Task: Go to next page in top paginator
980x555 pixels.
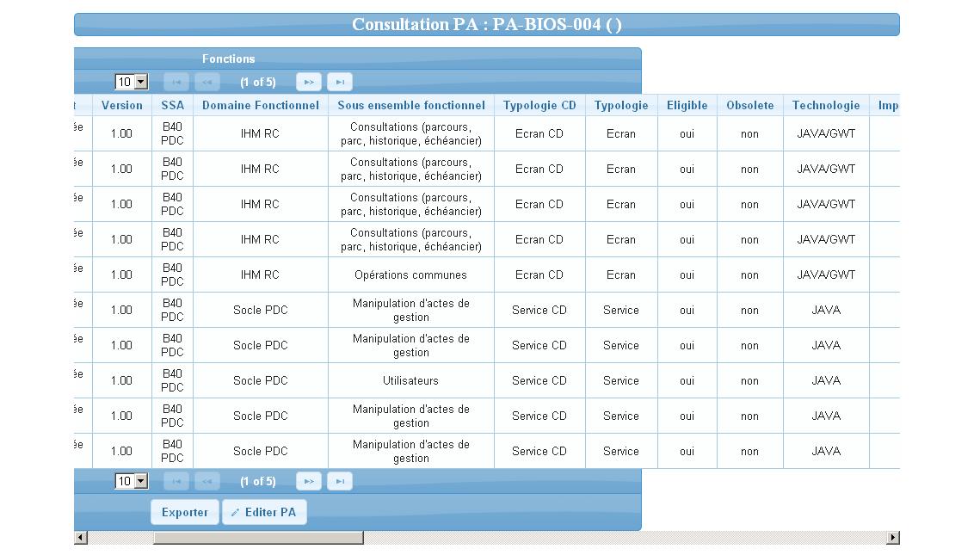Action: [309, 82]
